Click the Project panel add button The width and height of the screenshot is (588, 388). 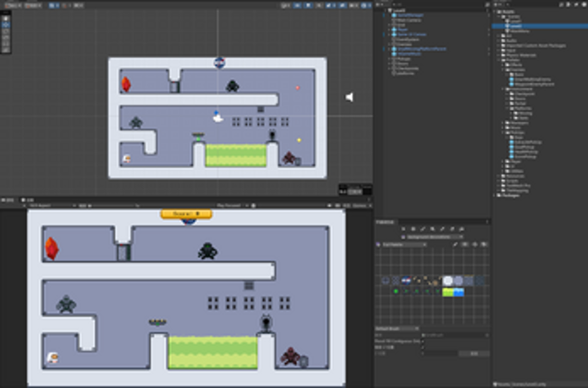[x=497, y=5]
